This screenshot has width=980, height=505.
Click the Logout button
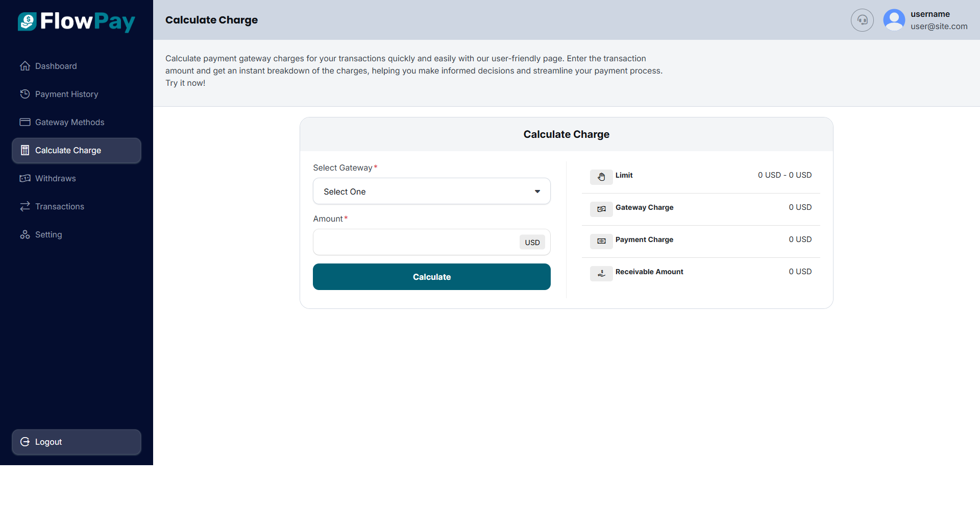[x=77, y=442]
